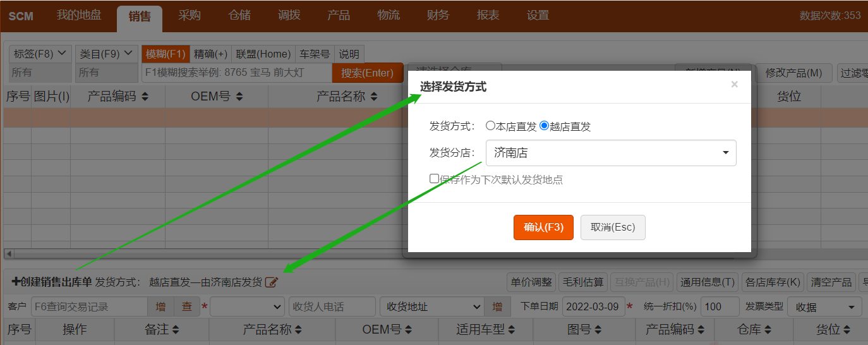Image resolution: width=868 pixels, height=345 pixels.
Task: Click the edit icon beside 越店直发—由济南店发货
Action: [x=272, y=282]
